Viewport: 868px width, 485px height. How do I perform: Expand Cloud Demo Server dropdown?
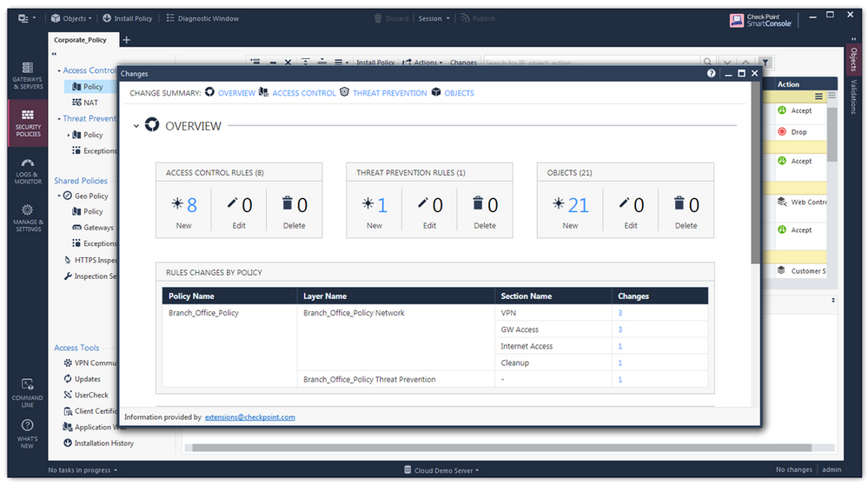[443, 470]
